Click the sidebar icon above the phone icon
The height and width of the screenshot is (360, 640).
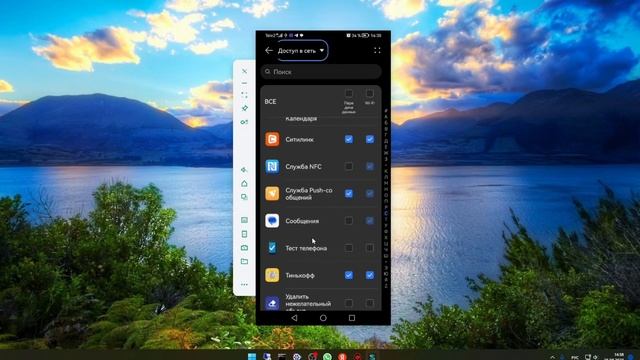coord(244,220)
